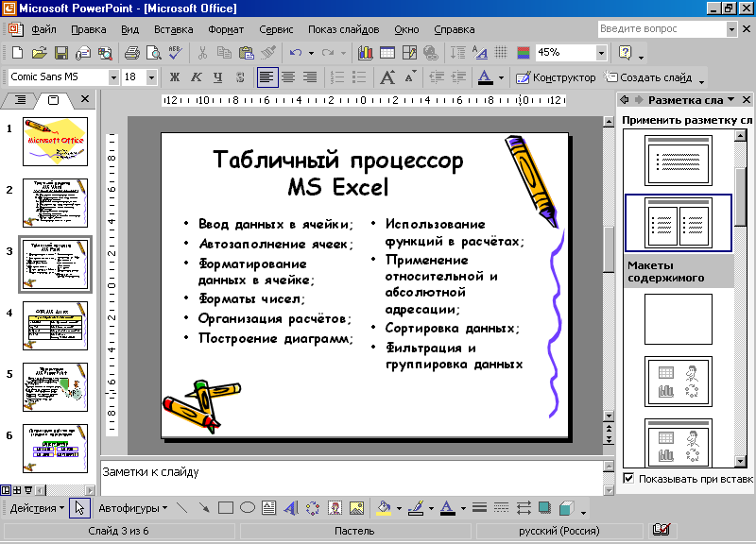Toggle bold formatting Ж

175,77
